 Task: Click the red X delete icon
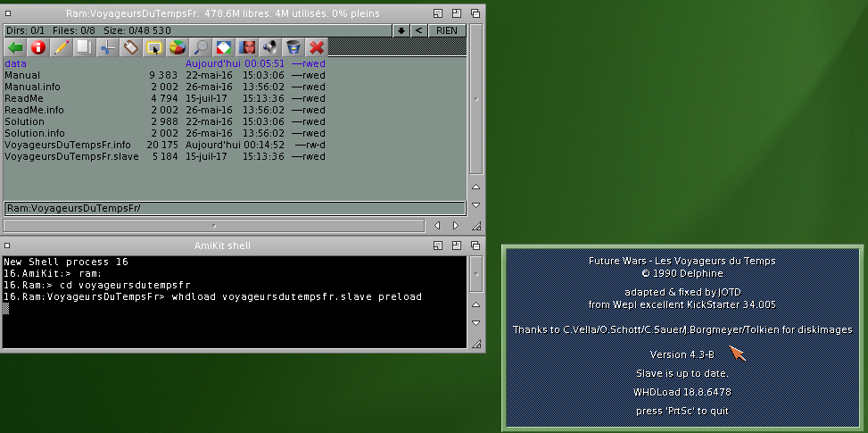pos(317,47)
